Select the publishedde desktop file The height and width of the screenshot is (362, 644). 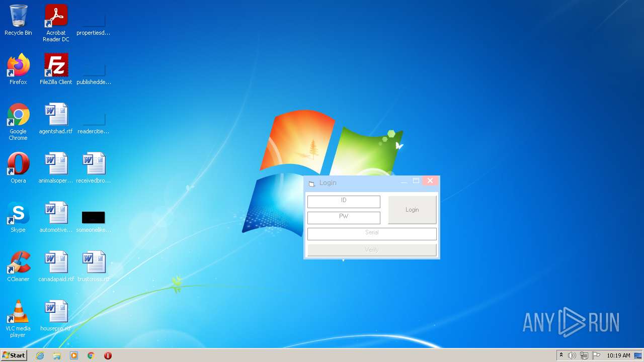click(94, 72)
